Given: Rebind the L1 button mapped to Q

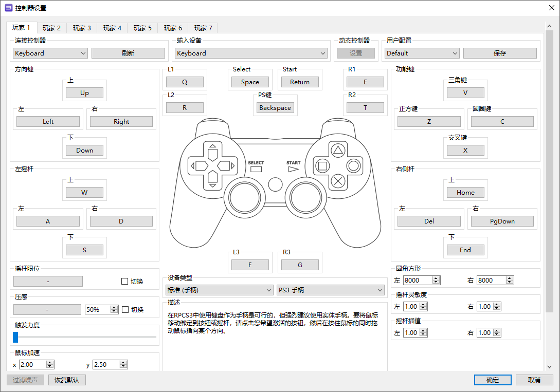Looking at the screenshot, I should pyautogui.click(x=185, y=82).
